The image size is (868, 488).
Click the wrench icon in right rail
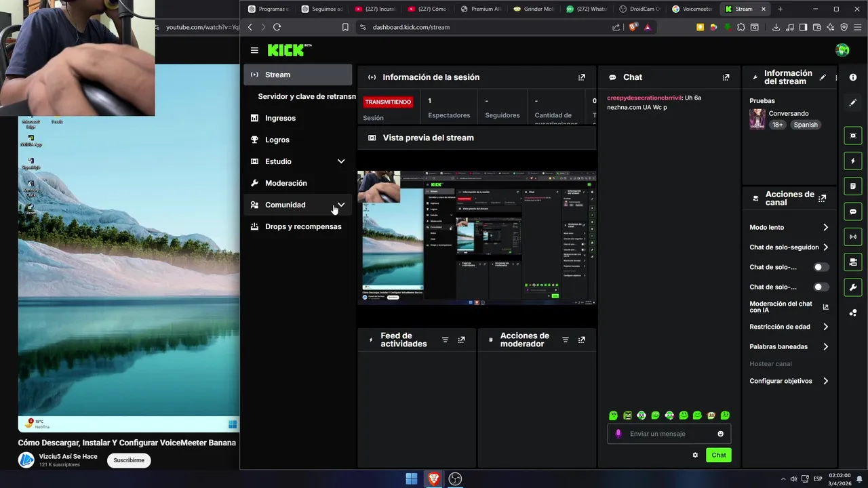(x=853, y=287)
